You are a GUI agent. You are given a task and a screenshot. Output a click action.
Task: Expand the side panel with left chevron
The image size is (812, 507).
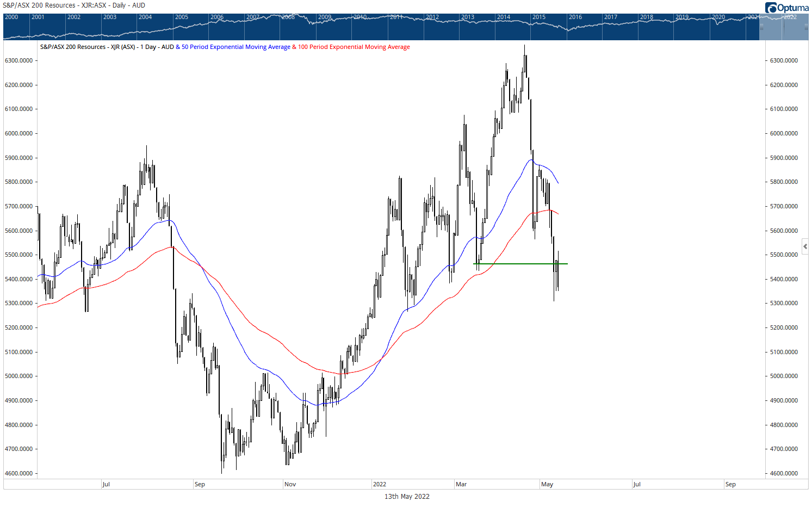[x=805, y=246]
